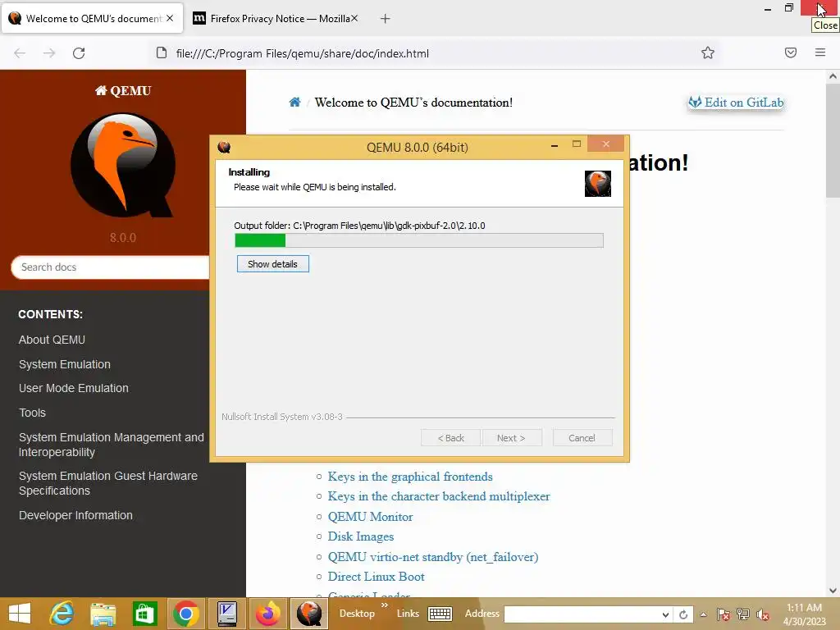Screen dimensions: 840x630
Task: Click the Firefox back arrow
Action: pyautogui.click(x=20, y=53)
